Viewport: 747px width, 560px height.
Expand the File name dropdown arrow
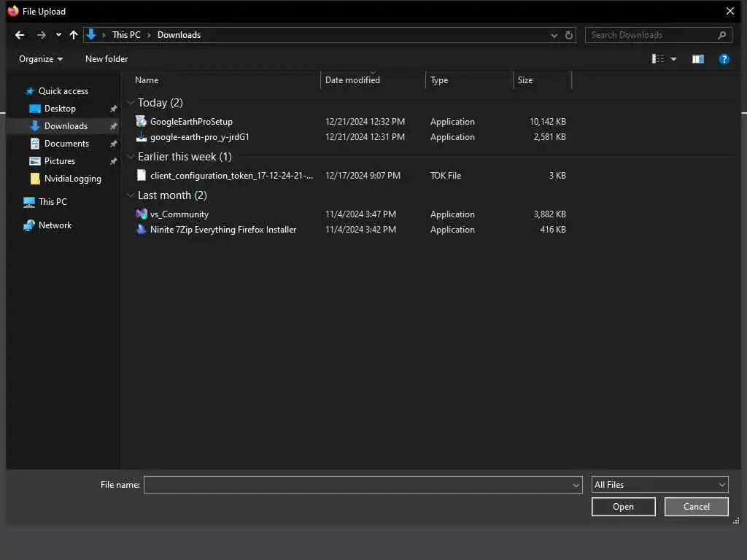click(x=576, y=485)
